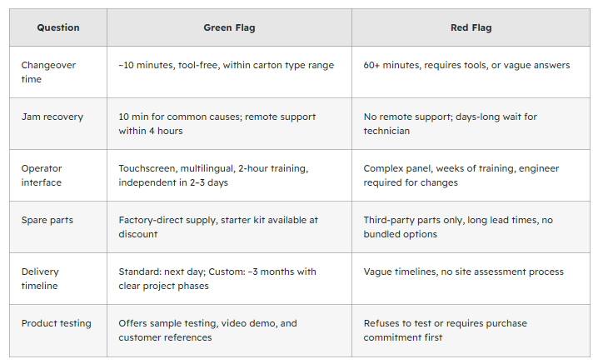
Task: Click the 'remote support within 4 hours' cell
Action: (229, 123)
